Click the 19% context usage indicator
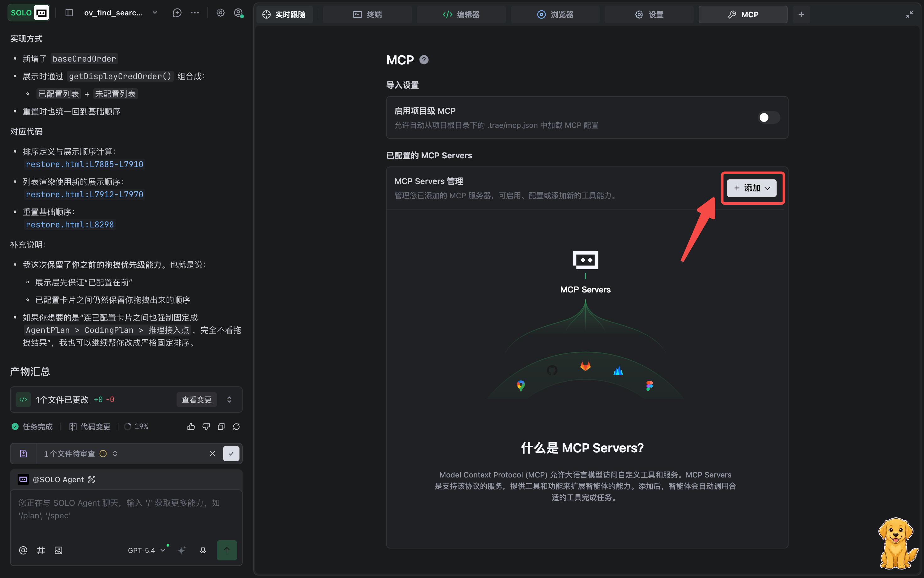Screen dimensions: 924x578 (136, 427)
